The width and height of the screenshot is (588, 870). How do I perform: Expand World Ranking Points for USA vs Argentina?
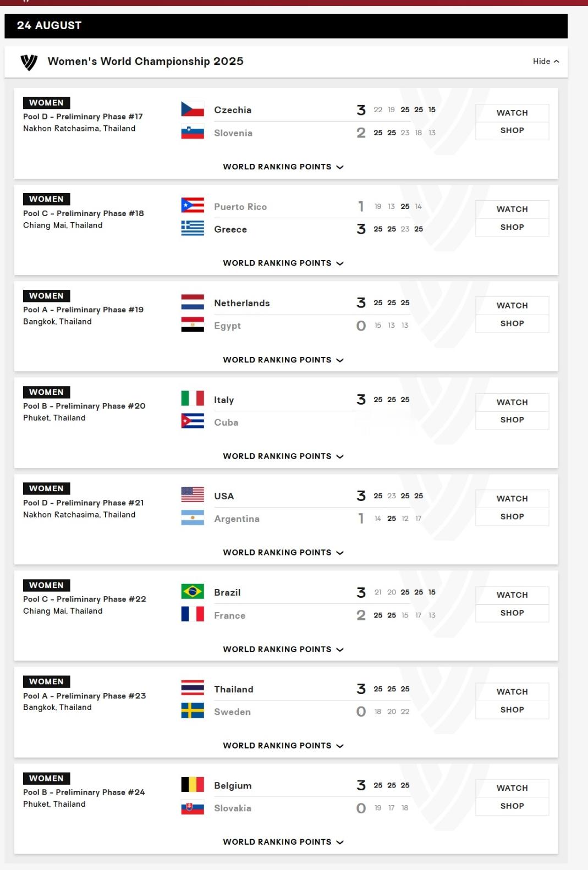pos(283,553)
